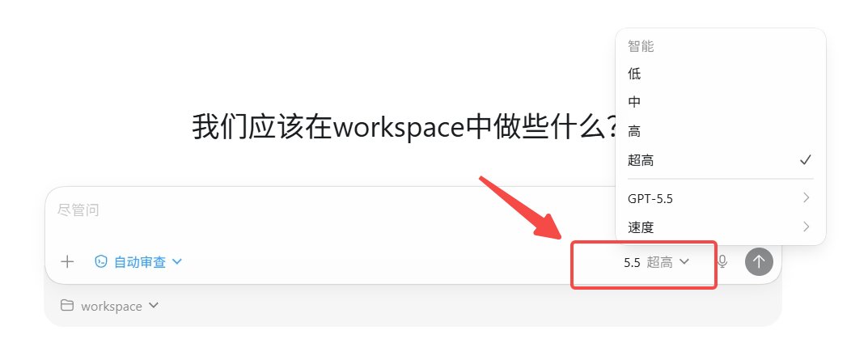The height and width of the screenshot is (356, 868).
Task: Click the send arrow button
Action: 759,261
